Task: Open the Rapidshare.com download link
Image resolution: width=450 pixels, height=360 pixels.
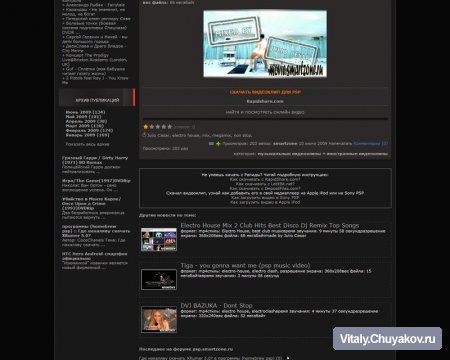Action: click(x=265, y=101)
